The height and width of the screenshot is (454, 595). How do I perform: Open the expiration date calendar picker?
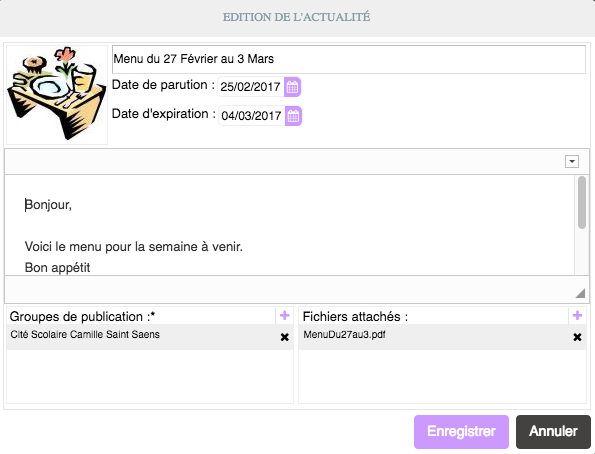tap(293, 116)
